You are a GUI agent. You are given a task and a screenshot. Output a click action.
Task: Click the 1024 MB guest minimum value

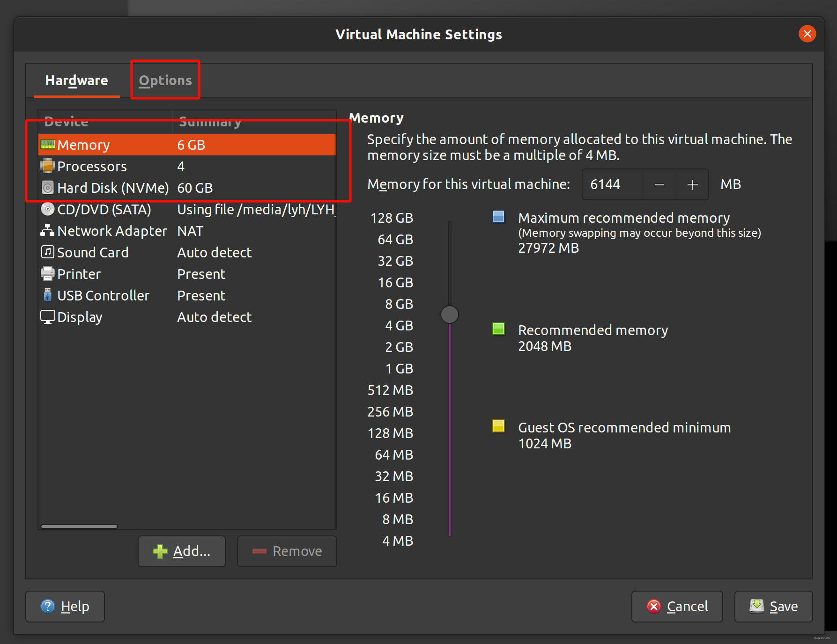click(545, 443)
